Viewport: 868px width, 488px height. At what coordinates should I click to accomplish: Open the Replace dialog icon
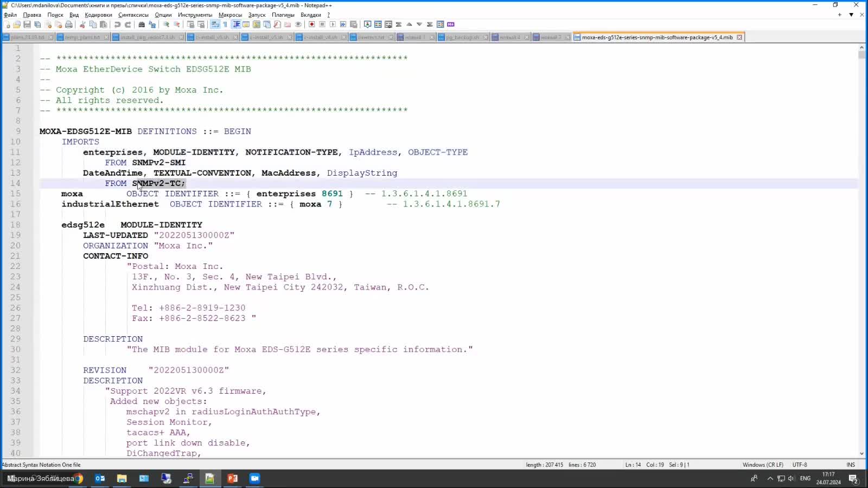(x=152, y=24)
